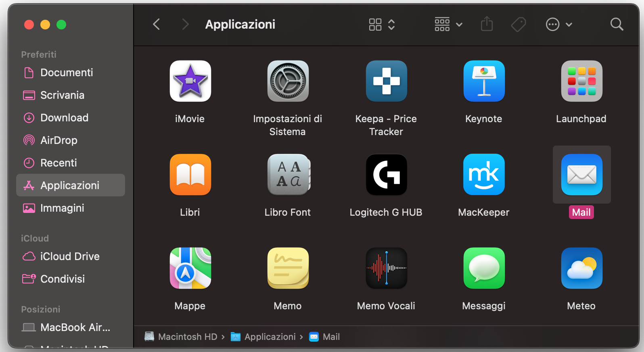This screenshot has width=644, height=352.
Task: Select MacBook Air in the sidebar
Action: tap(71, 327)
